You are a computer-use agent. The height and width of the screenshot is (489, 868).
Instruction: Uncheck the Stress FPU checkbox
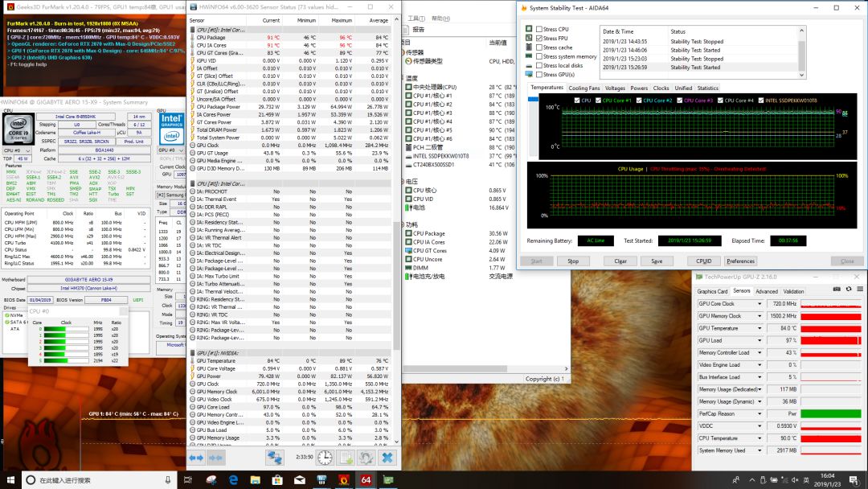point(539,39)
